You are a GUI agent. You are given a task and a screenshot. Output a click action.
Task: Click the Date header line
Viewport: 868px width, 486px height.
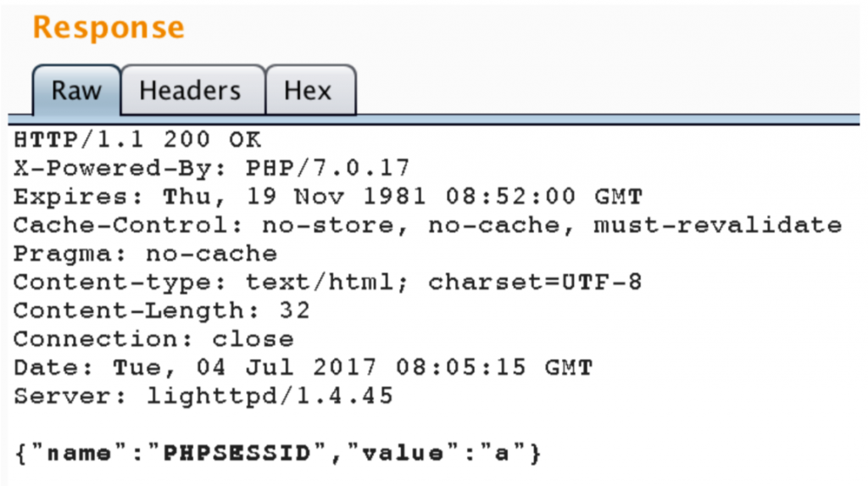[x=303, y=367]
